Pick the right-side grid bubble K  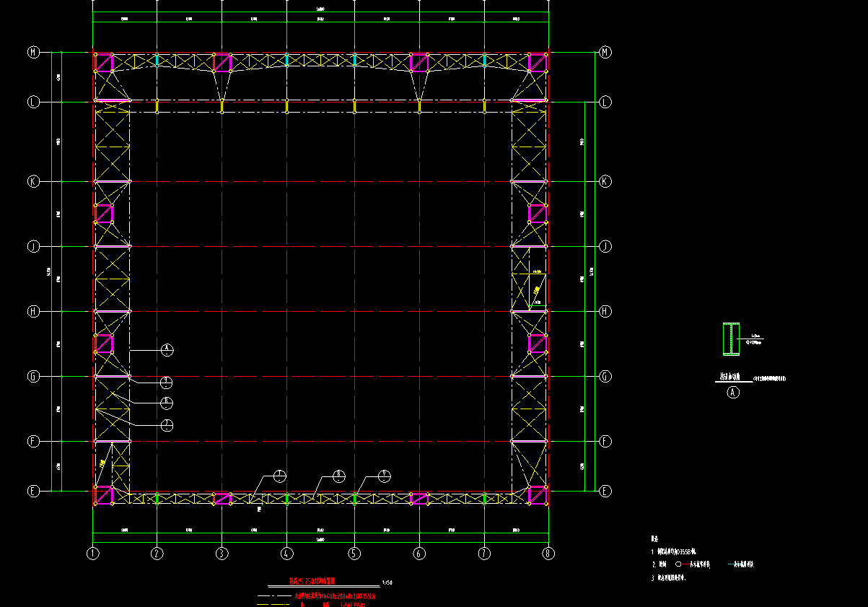click(x=605, y=181)
